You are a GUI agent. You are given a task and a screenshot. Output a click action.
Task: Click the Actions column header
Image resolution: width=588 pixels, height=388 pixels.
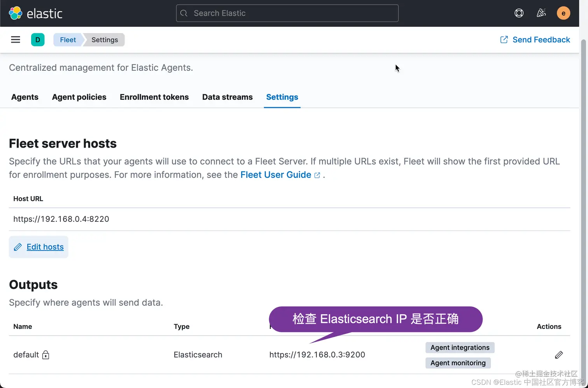pyautogui.click(x=549, y=327)
